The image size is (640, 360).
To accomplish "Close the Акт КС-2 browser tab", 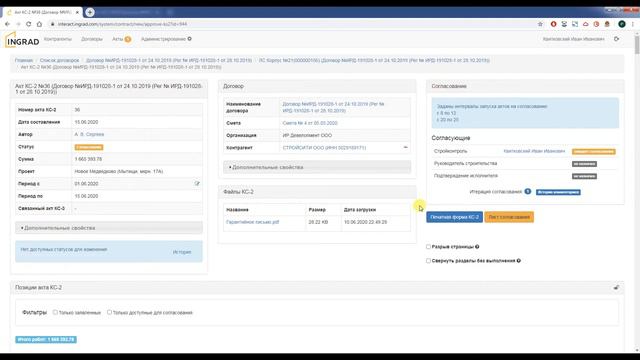I will coord(77,12).
